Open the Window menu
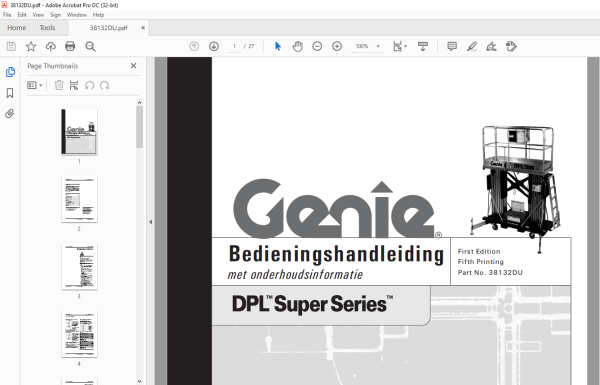The image size is (600, 385). (77, 15)
